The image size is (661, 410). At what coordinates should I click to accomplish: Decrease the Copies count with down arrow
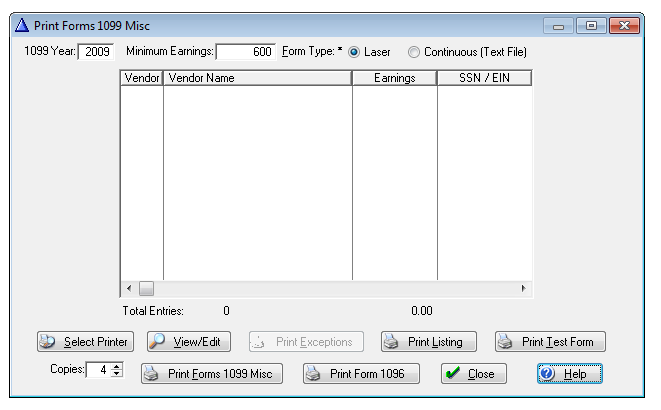pos(117,375)
